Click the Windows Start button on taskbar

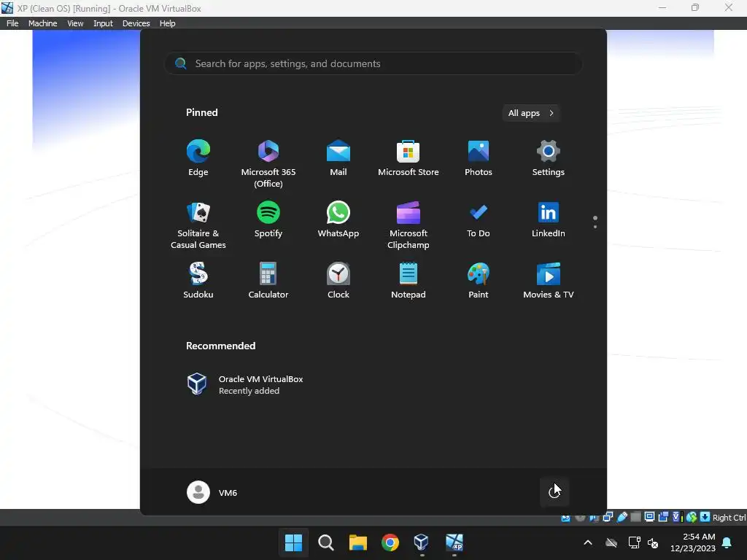tap(293, 542)
